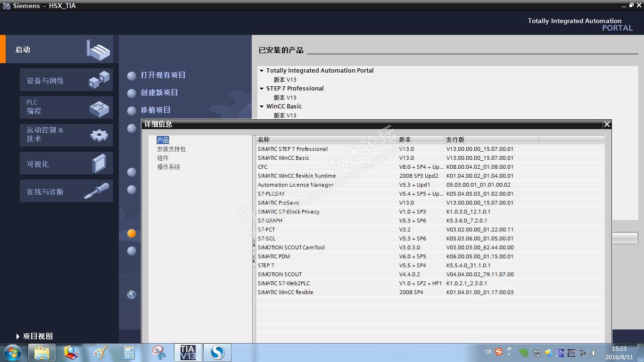Sort by the 发行版 column header
Screen dimensions: 644x362
point(491,140)
